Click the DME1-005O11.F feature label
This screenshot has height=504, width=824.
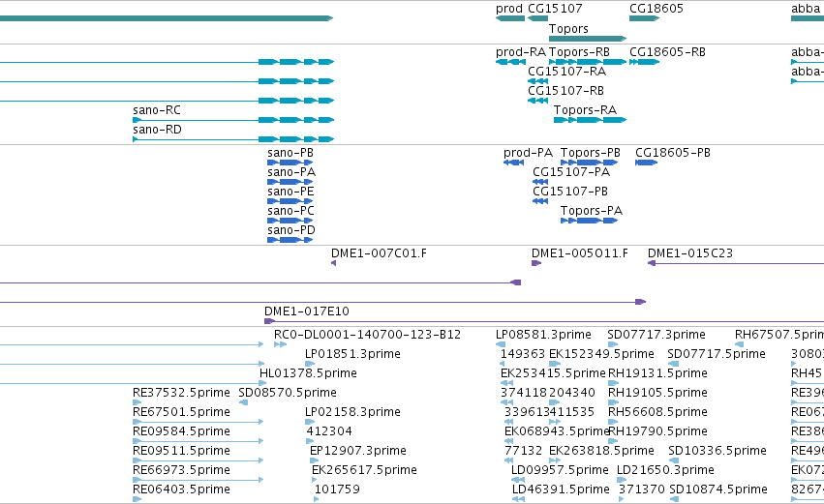coord(580,253)
